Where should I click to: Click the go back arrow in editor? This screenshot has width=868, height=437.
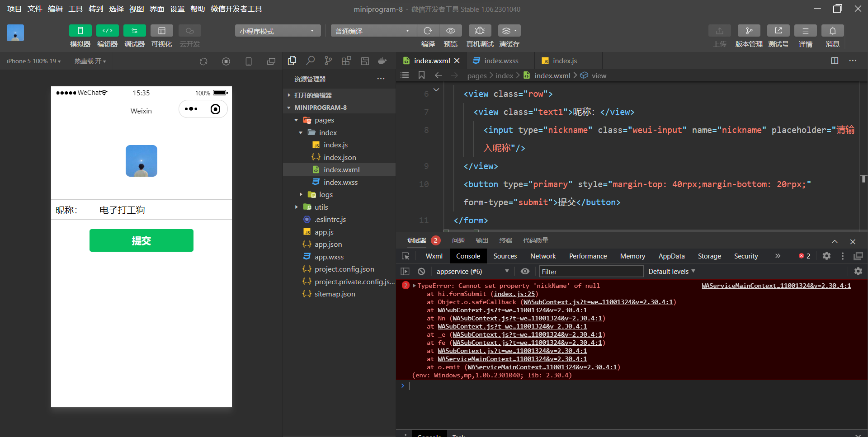coord(438,75)
